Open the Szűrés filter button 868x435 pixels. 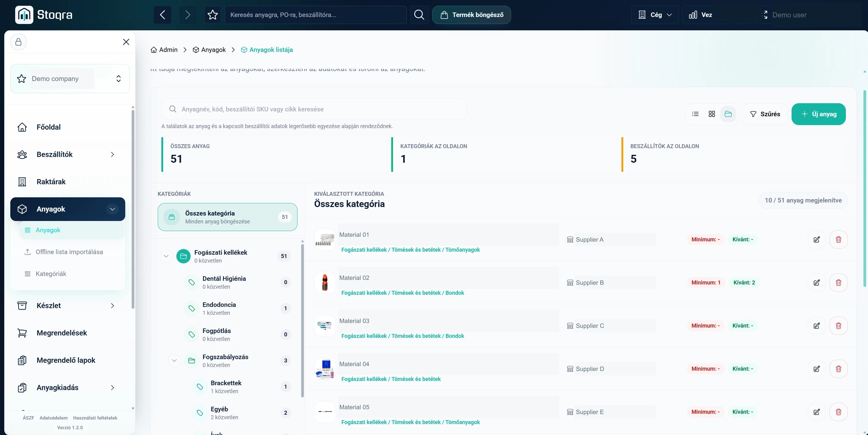tap(765, 114)
